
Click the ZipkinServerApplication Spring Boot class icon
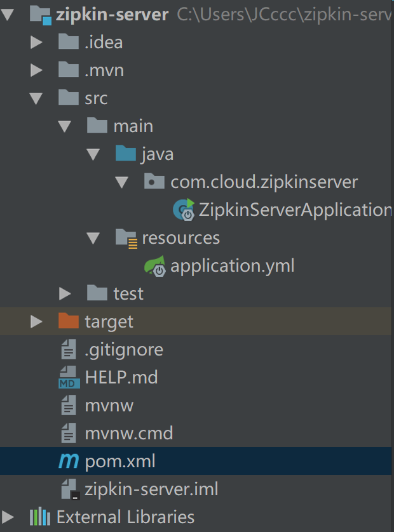(184, 209)
